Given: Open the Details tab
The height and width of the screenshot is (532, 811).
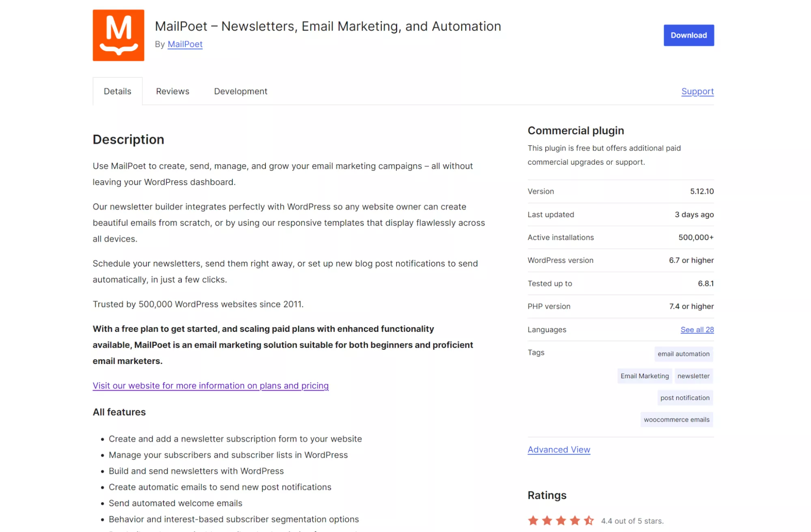Looking at the screenshot, I should [118, 91].
